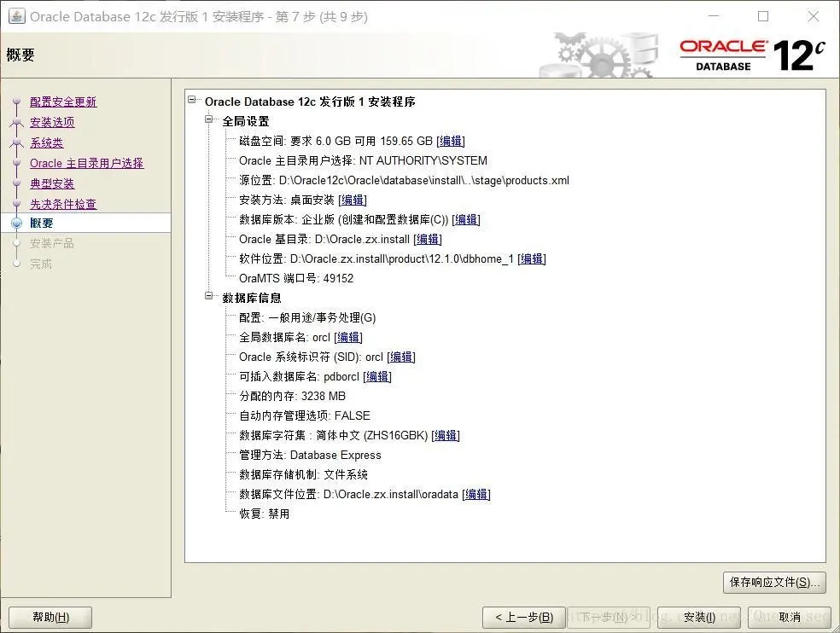Select the 全局设置 heading text
Image resolution: width=840 pixels, height=633 pixels.
point(246,121)
